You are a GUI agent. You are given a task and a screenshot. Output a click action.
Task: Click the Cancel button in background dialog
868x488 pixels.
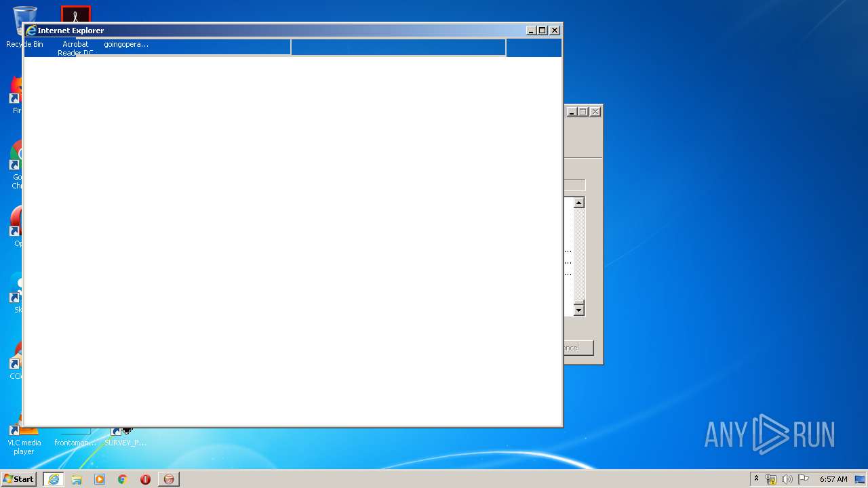coord(578,348)
